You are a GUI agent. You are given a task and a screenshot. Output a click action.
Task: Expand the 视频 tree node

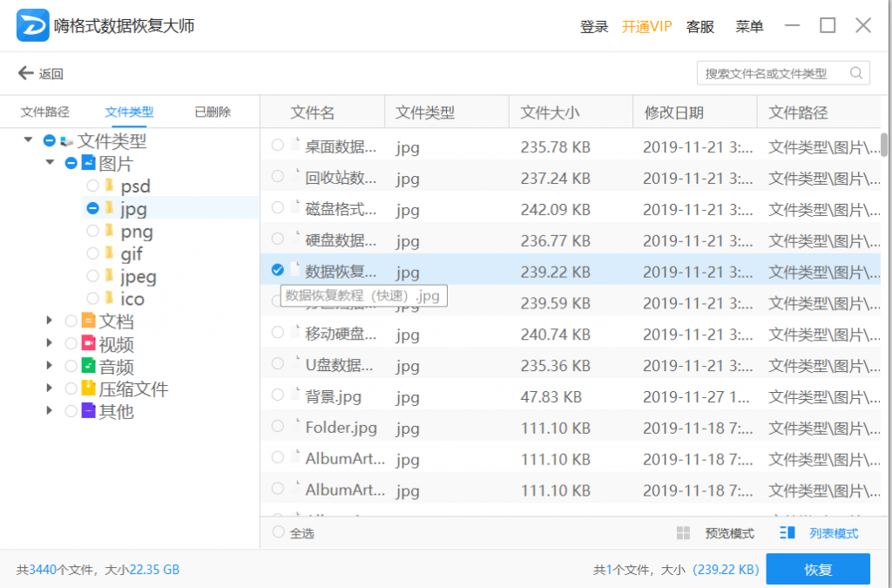(50, 343)
